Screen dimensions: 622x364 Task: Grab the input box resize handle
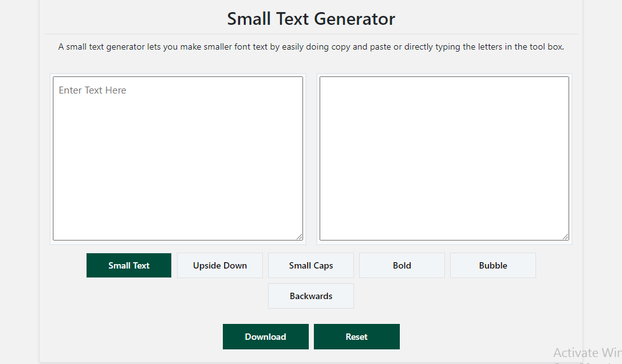click(x=299, y=237)
